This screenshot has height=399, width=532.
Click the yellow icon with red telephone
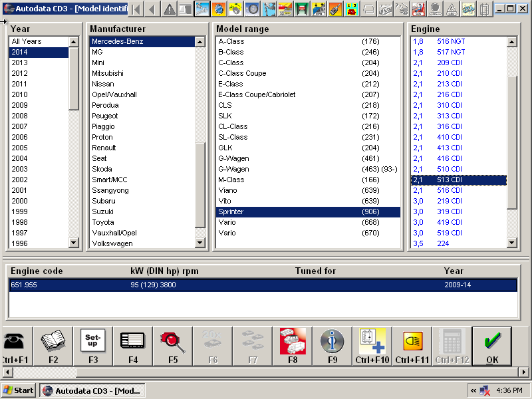(352, 9)
